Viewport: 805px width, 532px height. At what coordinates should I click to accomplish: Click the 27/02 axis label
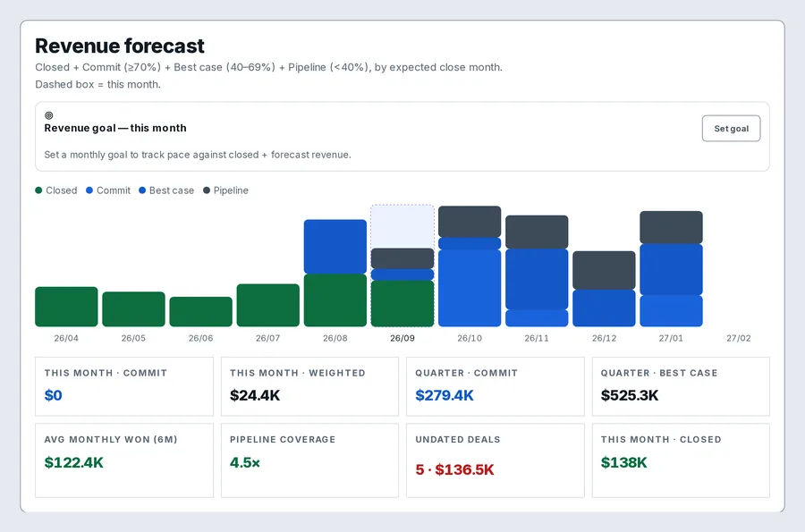point(738,338)
